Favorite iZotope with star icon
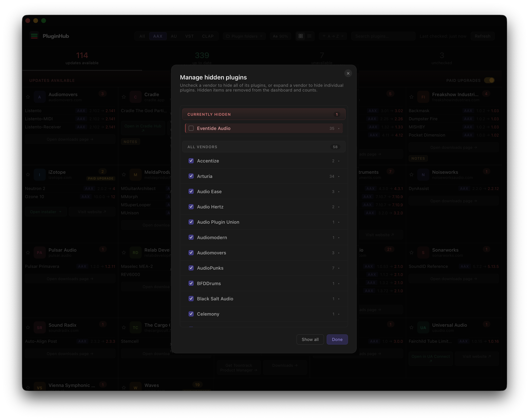529x420 pixels. [28, 175]
